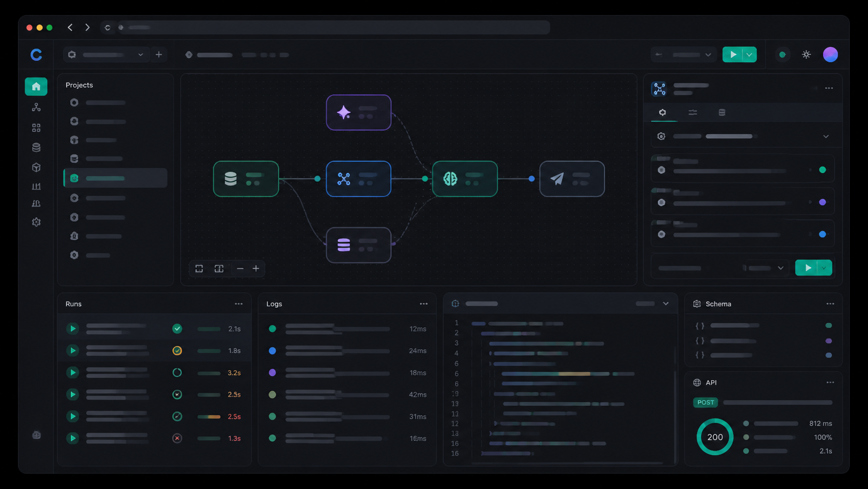Click the spinner status of the 3.2s run
The width and height of the screenshot is (868, 489).
pos(177,373)
